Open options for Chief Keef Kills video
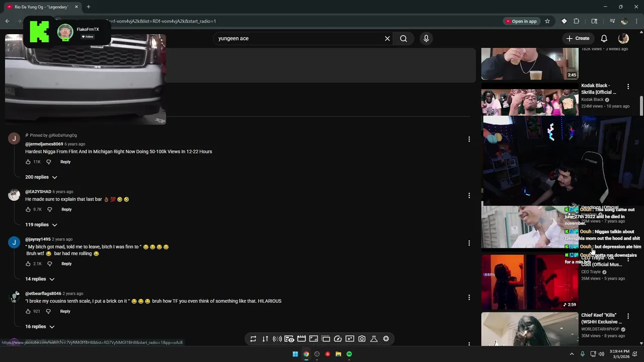The image size is (644, 362). 628,316
